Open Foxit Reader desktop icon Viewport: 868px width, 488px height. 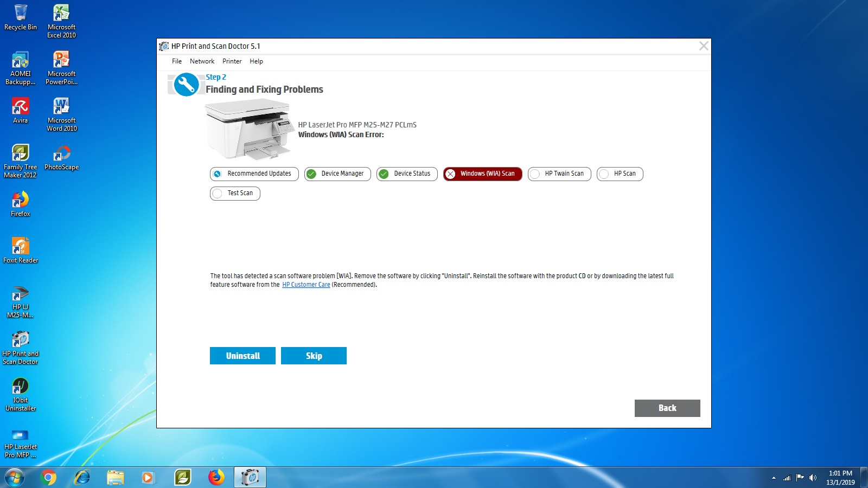click(x=21, y=250)
